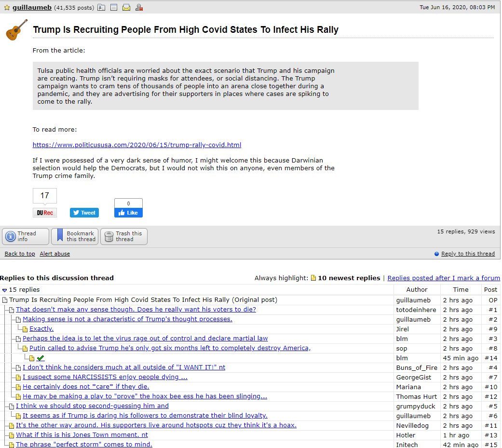The image size is (502, 448).
Task: Click Alert abuse link
Action: (55, 254)
